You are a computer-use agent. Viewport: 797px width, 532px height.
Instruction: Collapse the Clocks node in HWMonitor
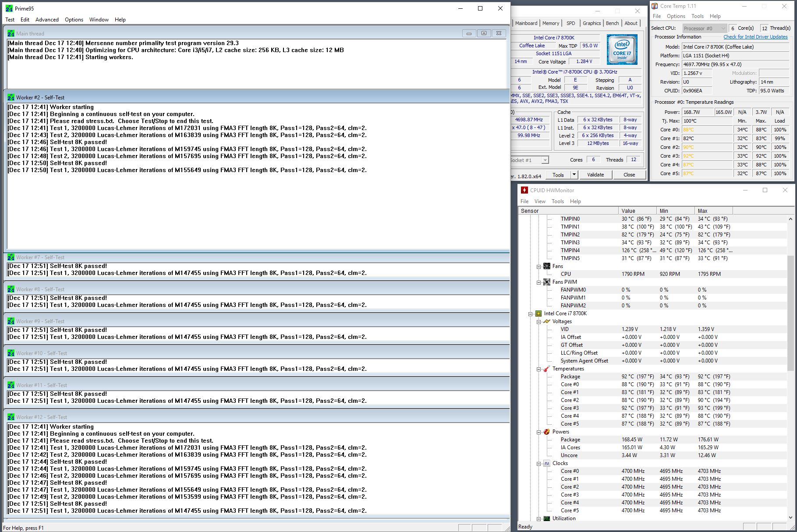tap(539, 463)
